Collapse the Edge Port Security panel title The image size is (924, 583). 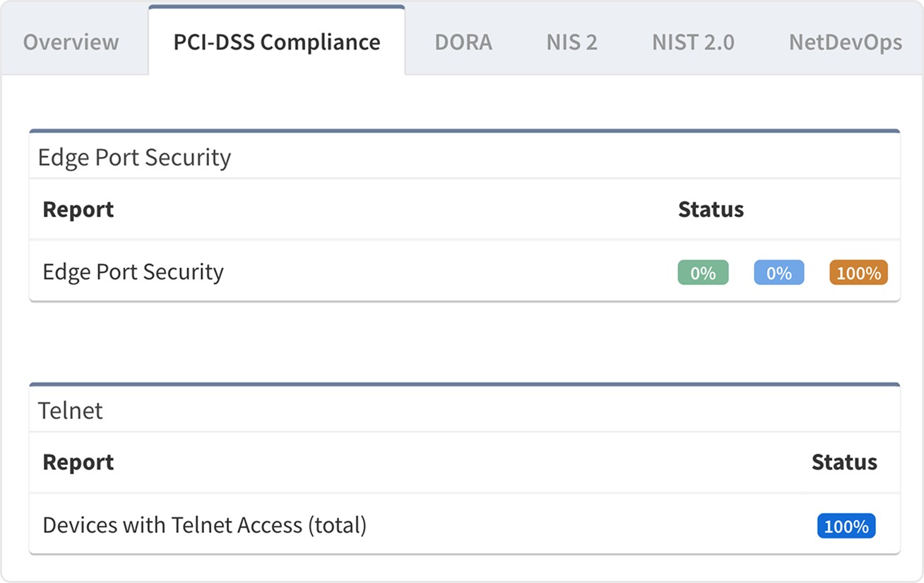(134, 157)
